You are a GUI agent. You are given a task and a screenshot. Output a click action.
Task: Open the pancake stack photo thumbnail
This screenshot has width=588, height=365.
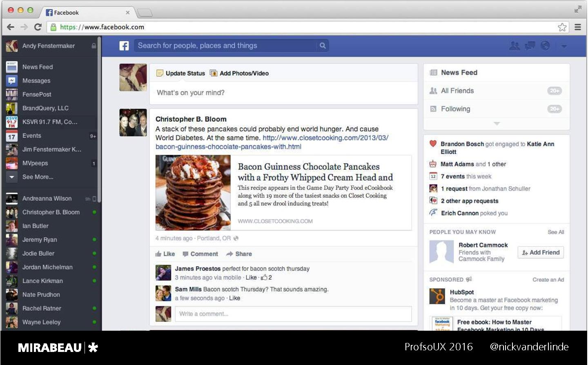[x=193, y=193]
